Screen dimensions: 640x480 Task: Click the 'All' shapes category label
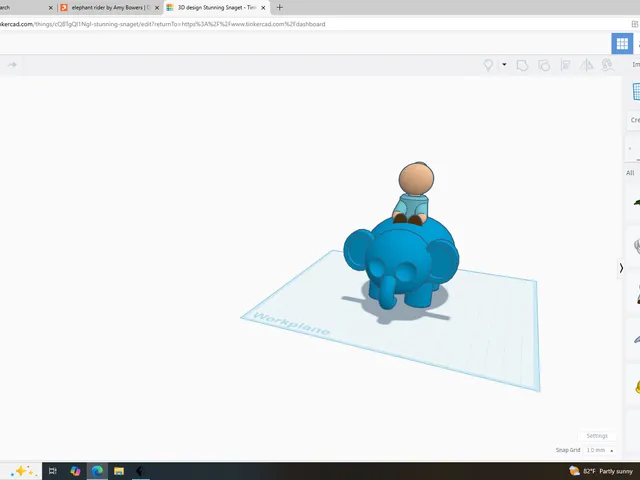(x=630, y=173)
